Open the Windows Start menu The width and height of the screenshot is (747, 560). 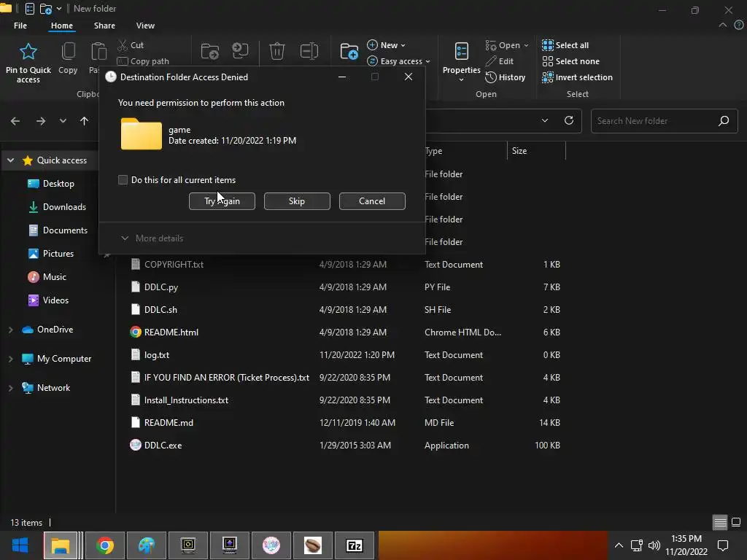pos(20,545)
